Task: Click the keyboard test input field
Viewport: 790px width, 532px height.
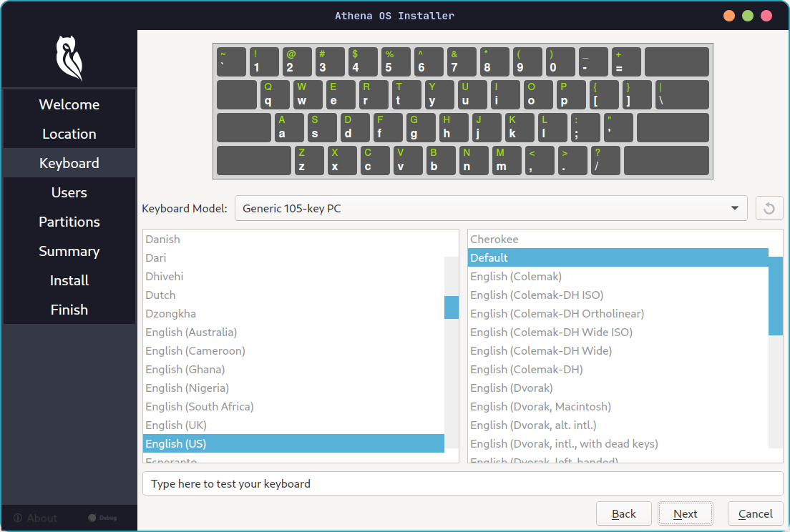Action: (x=462, y=483)
